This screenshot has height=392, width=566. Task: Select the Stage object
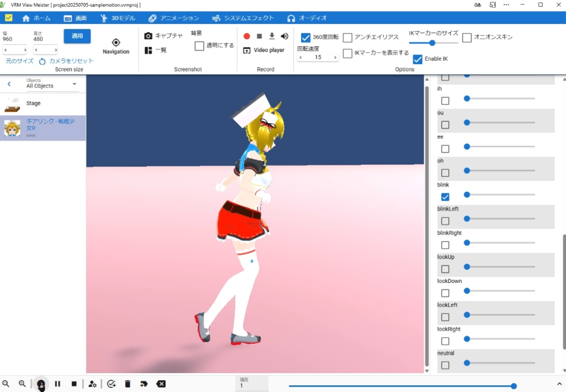(x=43, y=103)
